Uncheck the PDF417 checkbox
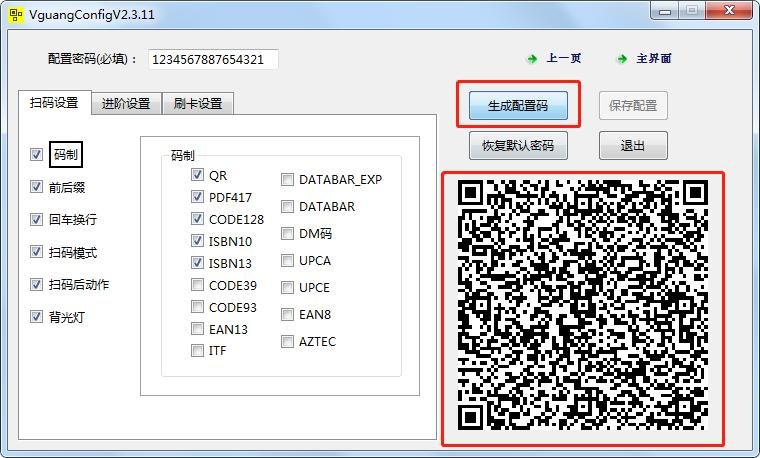The image size is (760, 458). tap(197, 197)
